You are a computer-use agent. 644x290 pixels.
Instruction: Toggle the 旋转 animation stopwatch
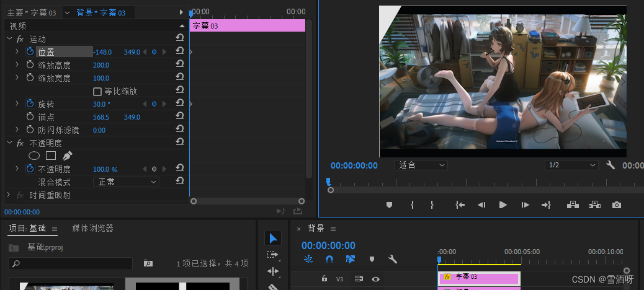tap(30, 103)
